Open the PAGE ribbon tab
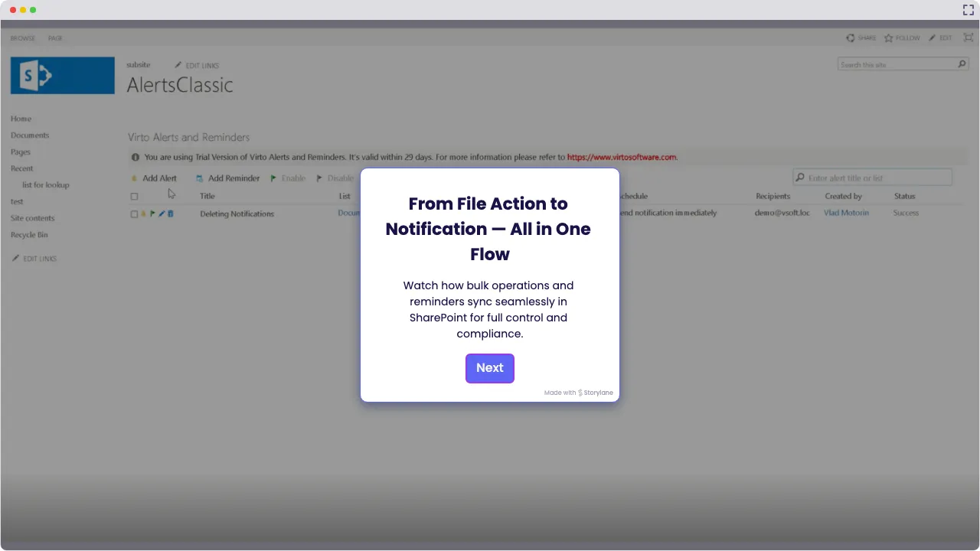 [55, 38]
